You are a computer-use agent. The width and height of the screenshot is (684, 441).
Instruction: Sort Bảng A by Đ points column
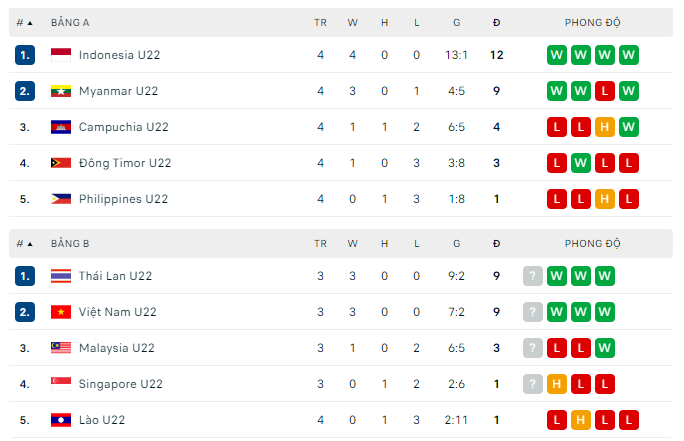(497, 22)
